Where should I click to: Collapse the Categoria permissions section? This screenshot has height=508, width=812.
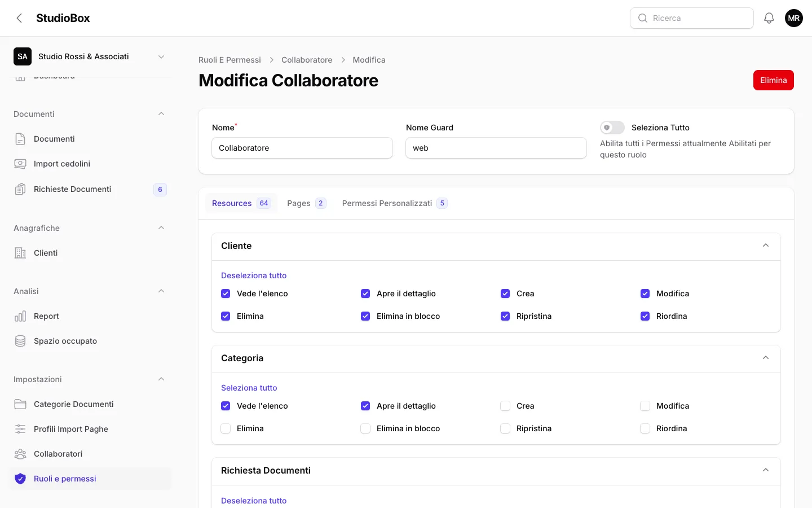coord(766,358)
